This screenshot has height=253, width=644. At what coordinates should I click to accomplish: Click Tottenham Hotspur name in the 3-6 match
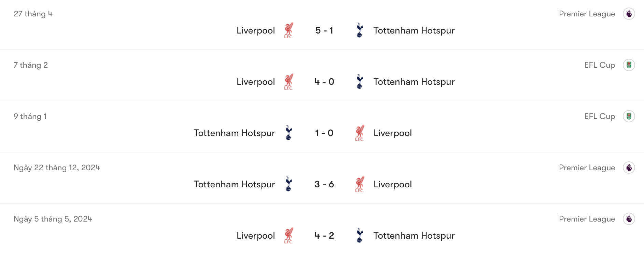(234, 184)
